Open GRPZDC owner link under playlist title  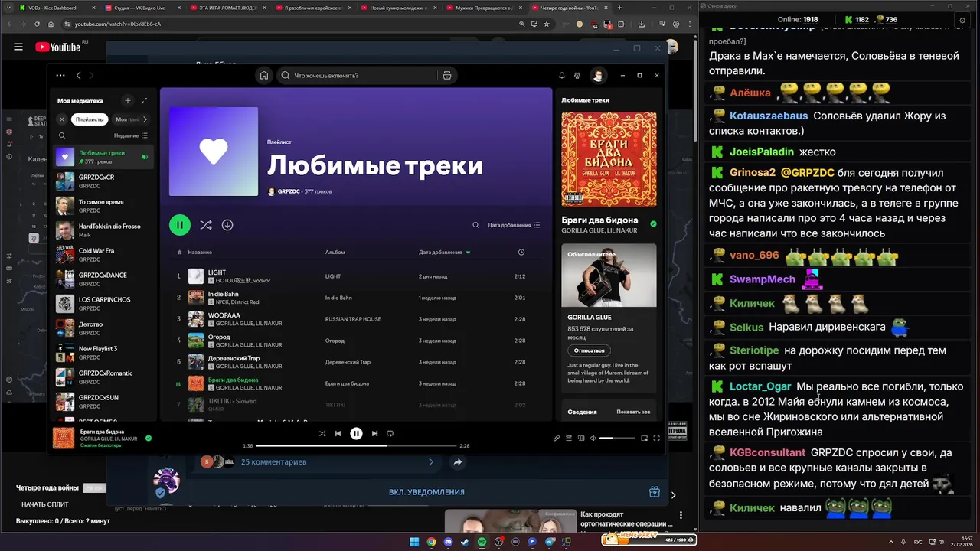[x=289, y=191]
